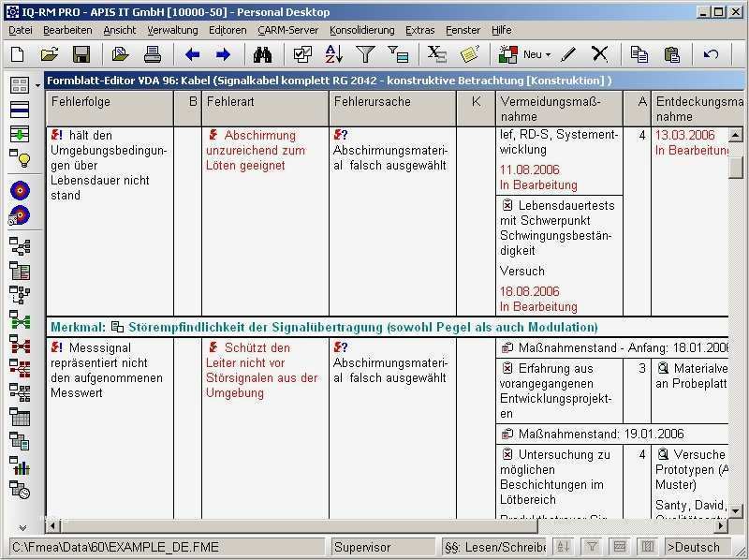749x560 pixels.
Task: Click the A-Z sort icon
Action: (x=334, y=54)
